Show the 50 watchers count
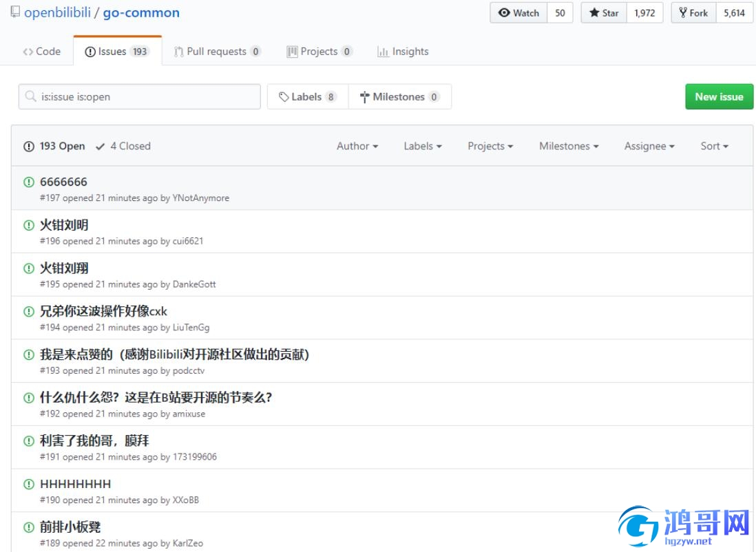Screen dimensions: 756x552 (x=560, y=13)
